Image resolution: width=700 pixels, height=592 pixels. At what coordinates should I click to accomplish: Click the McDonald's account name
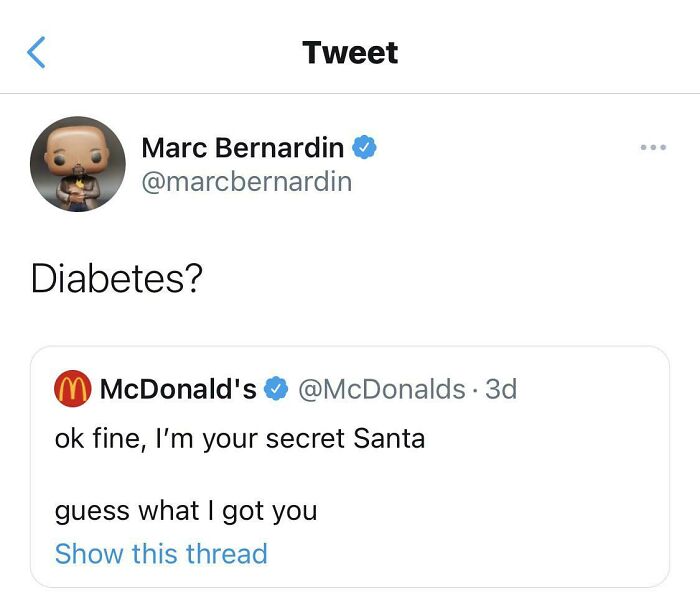[178, 389]
